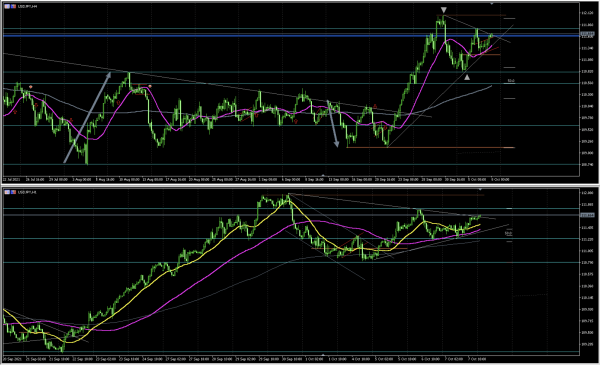This screenshot has width=600, height=365.
Task: Select the large gray downward arrow object in upper chart
Action: click(x=333, y=124)
